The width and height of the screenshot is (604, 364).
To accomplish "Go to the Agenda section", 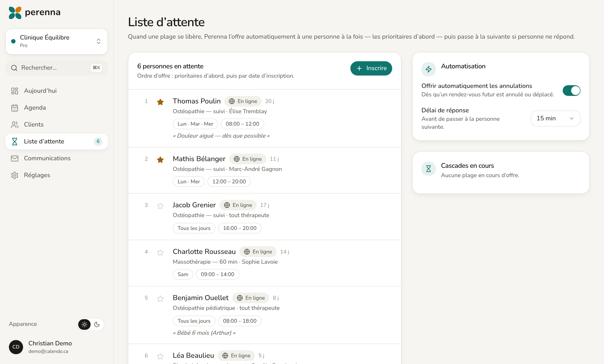I will (57, 107).
